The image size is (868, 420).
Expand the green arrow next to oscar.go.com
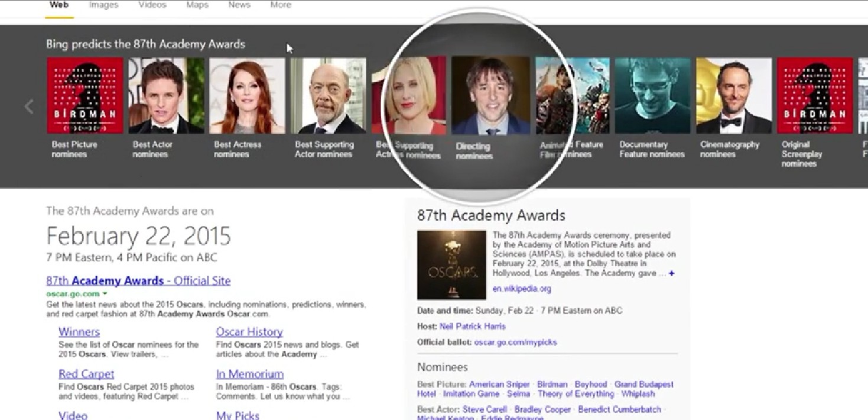click(105, 293)
